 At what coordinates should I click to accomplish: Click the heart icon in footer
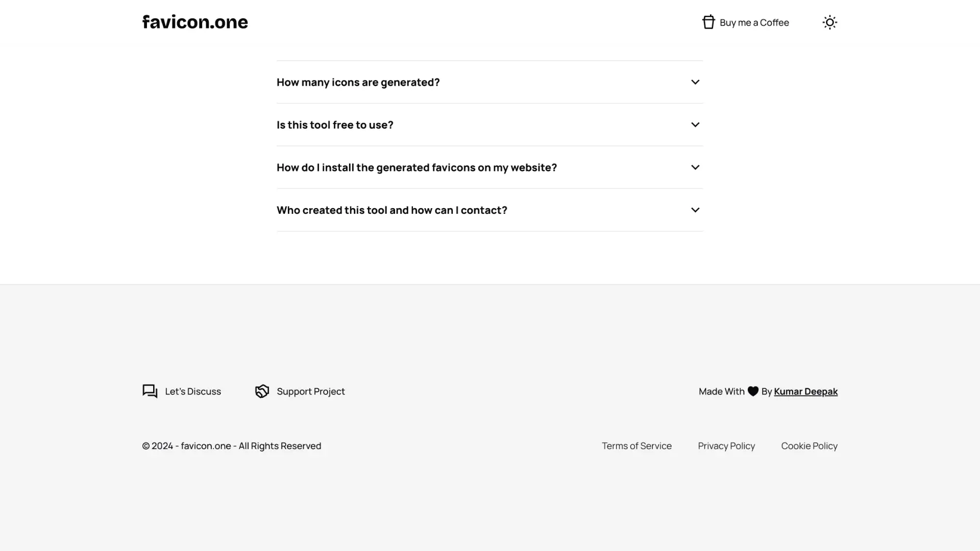(753, 391)
